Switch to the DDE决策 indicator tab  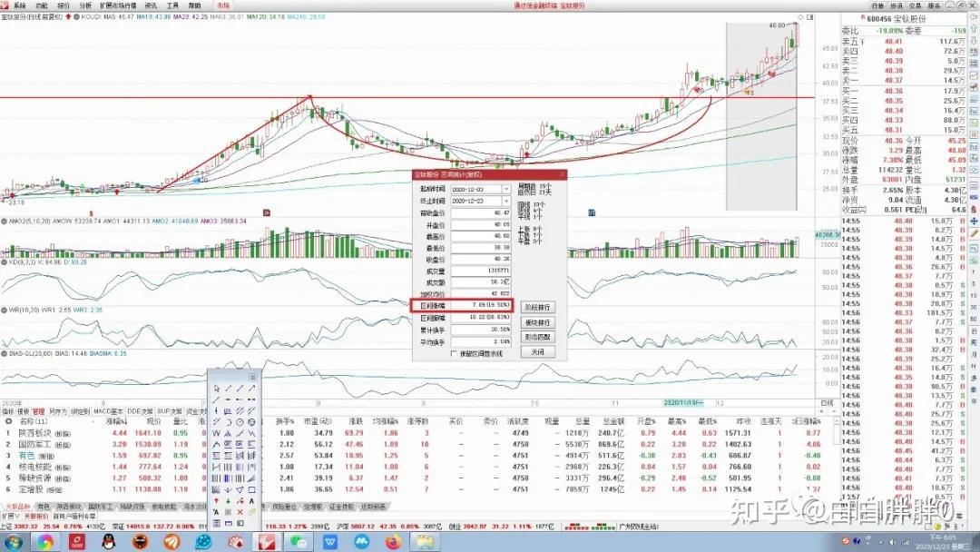[140, 412]
